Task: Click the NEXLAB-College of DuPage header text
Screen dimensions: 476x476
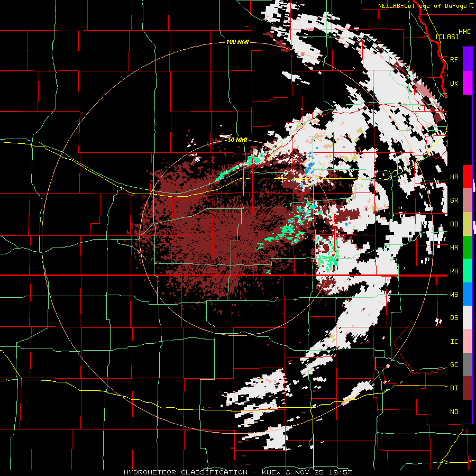Action: pyautogui.click(x=422, y=6)
